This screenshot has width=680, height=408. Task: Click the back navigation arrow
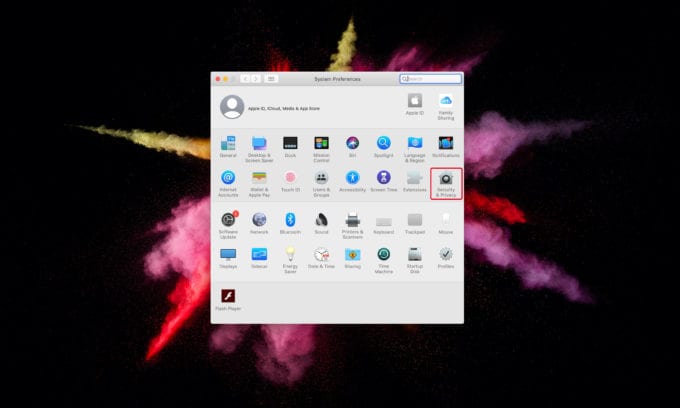pos(245,78)
